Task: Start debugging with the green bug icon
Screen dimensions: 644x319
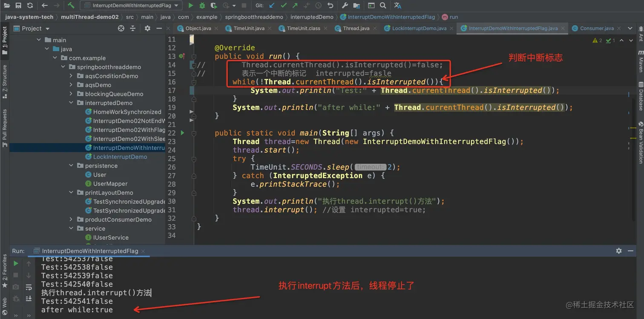Action: [202, 6]
